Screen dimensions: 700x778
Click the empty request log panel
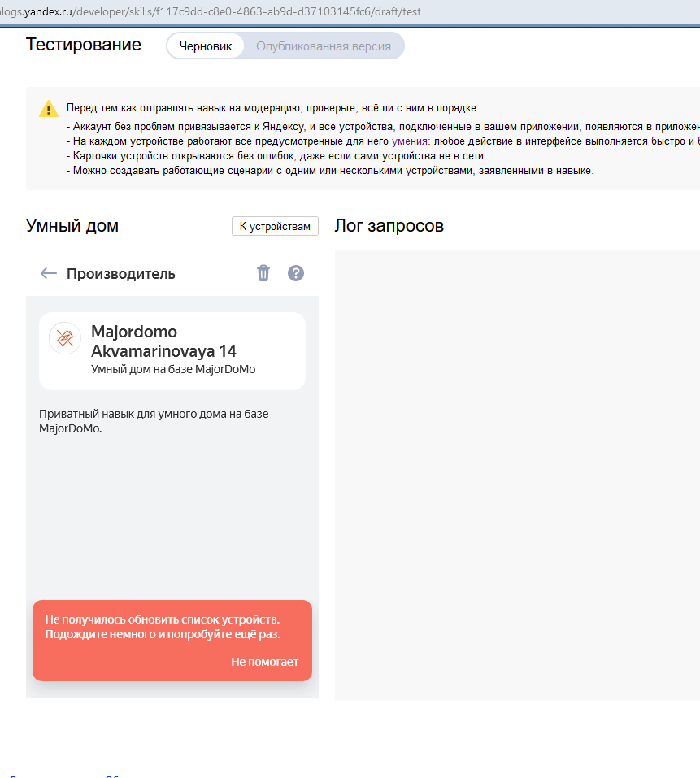(x=517, y=476)
